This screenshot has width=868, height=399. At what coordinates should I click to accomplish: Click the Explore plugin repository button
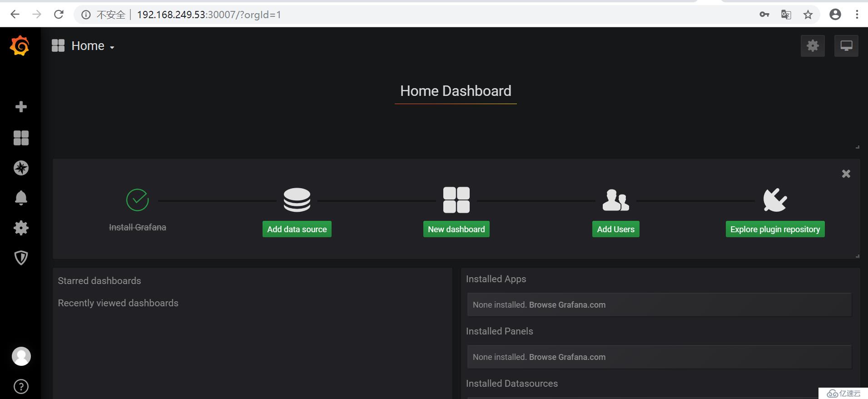point(775,229)
